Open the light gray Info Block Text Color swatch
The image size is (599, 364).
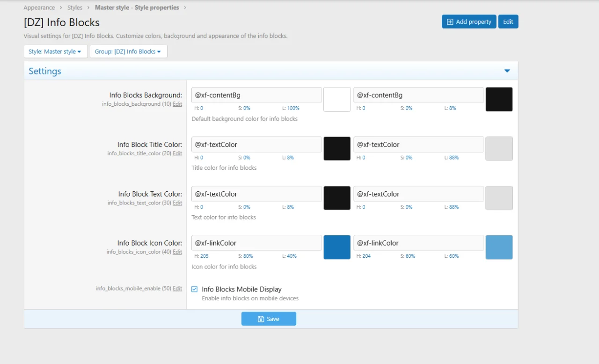pyautogui.click(x=499, y=198)
